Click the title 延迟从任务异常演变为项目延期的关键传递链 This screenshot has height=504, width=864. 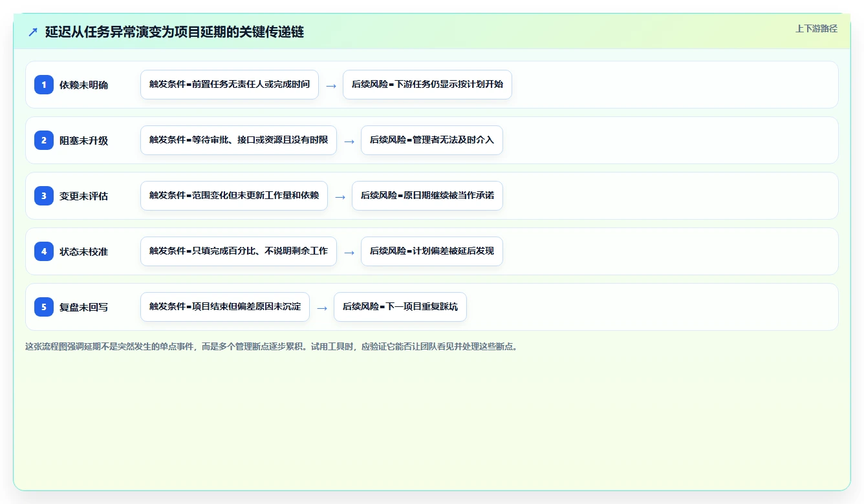(175, 32)
